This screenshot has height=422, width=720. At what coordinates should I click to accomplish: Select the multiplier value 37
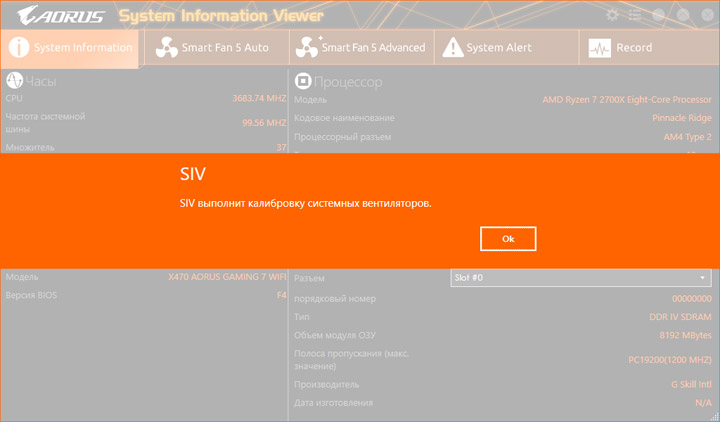[281, 147]
